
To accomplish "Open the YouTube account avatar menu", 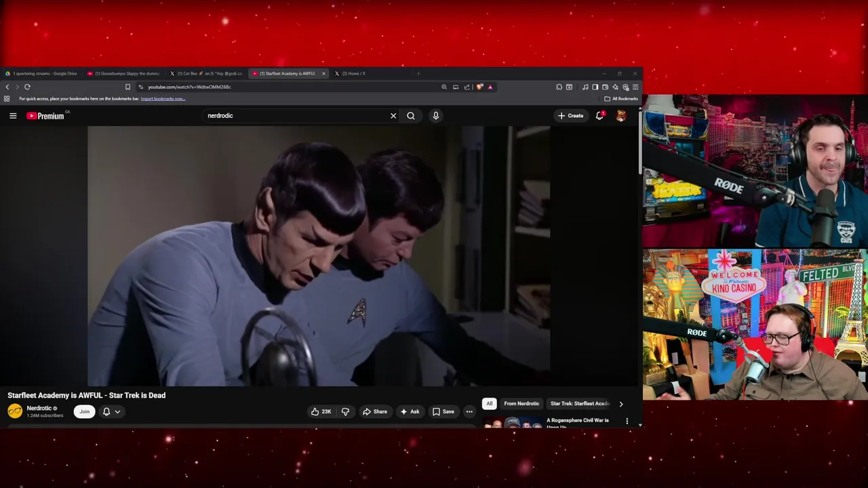I will [620, 116].
